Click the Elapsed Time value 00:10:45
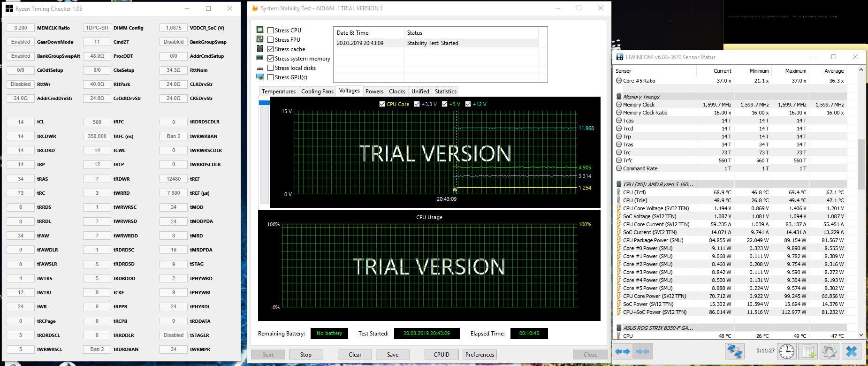868x366 pixels. (x=529, y=334)
